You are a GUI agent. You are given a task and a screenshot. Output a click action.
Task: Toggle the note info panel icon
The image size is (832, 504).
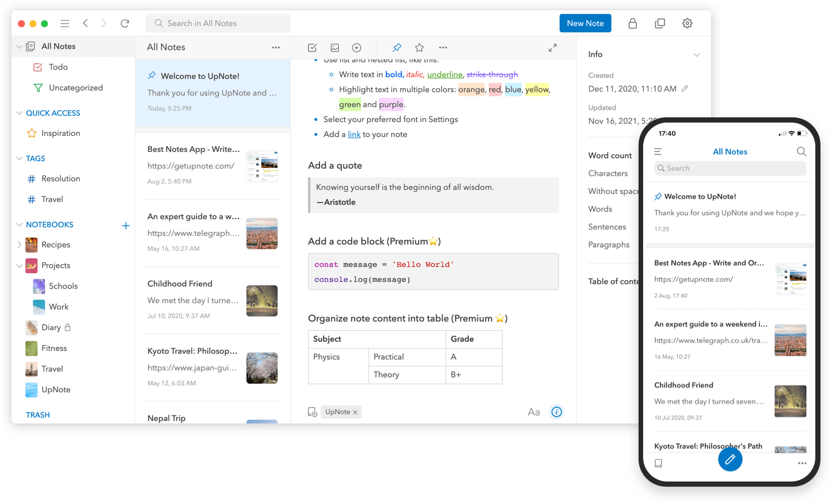pos(556,412)
